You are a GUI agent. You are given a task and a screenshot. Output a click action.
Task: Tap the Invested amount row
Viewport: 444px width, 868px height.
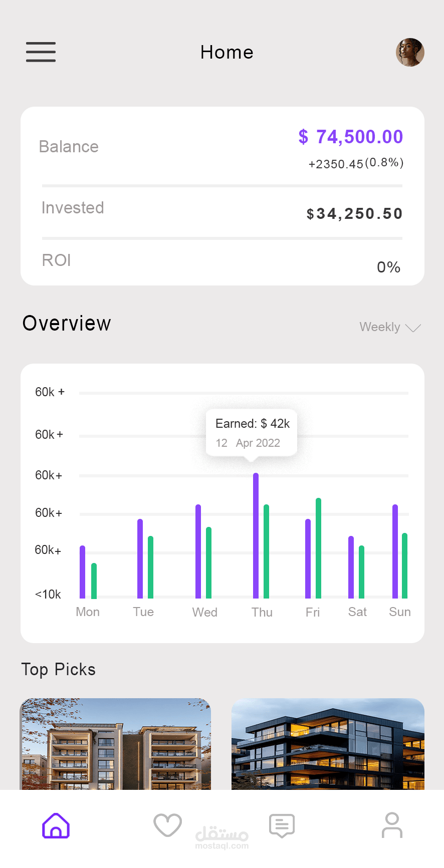point(223,211)
